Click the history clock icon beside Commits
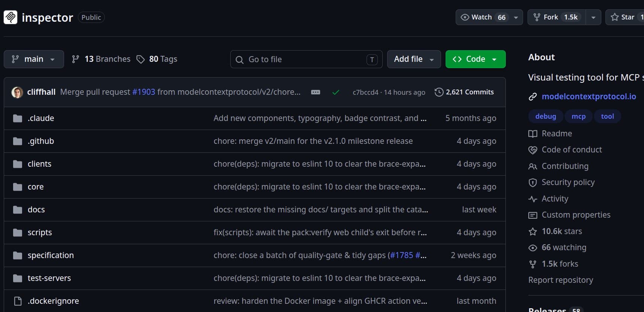Screen dimensions: 644x312 [439, 92]
